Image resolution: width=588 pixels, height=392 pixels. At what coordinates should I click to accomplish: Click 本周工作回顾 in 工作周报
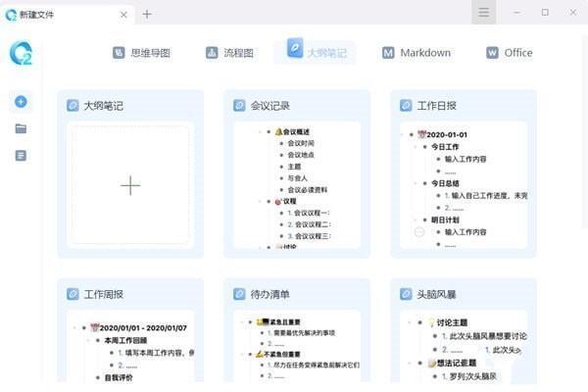125,341
